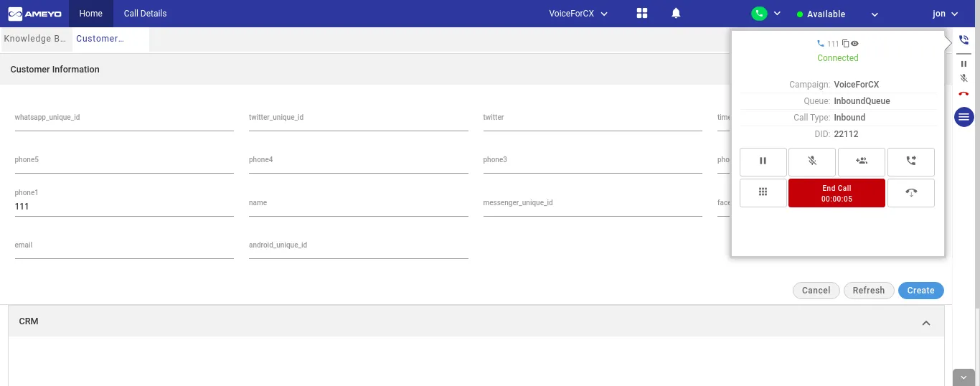The image size is (980, 386).
Task: Mute mic from right sidebar
Action: 963,78
